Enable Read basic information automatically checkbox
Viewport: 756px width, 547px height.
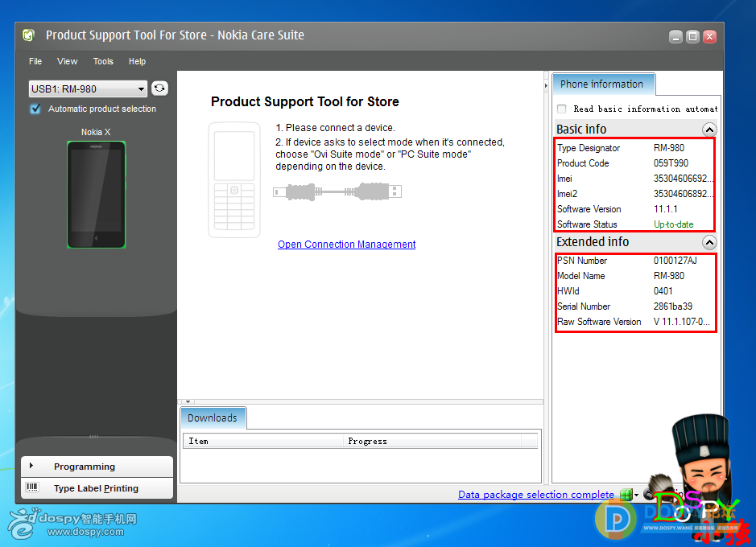562,109
